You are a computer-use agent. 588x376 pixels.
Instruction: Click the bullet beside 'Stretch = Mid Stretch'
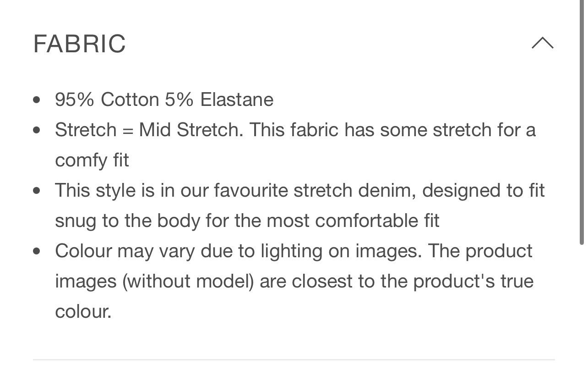pos(37,131)
